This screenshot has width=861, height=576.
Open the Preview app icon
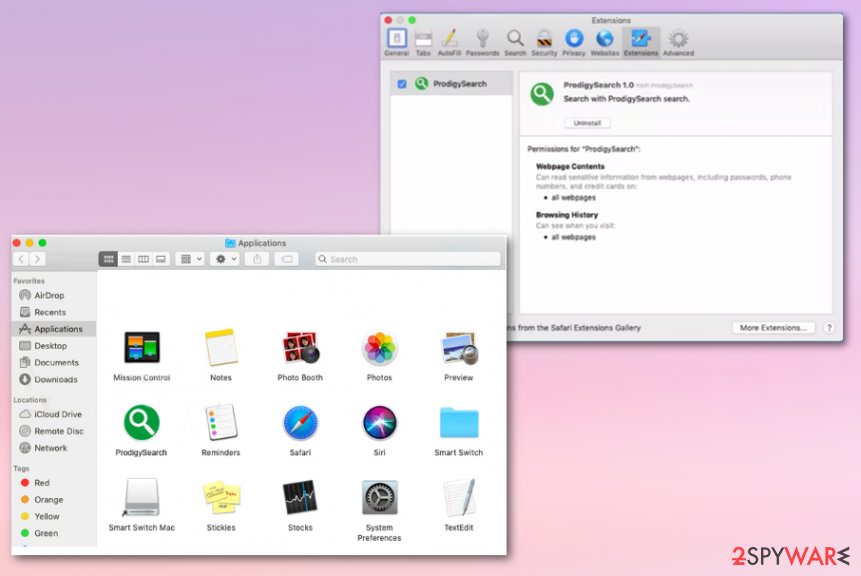pos(459,348)
